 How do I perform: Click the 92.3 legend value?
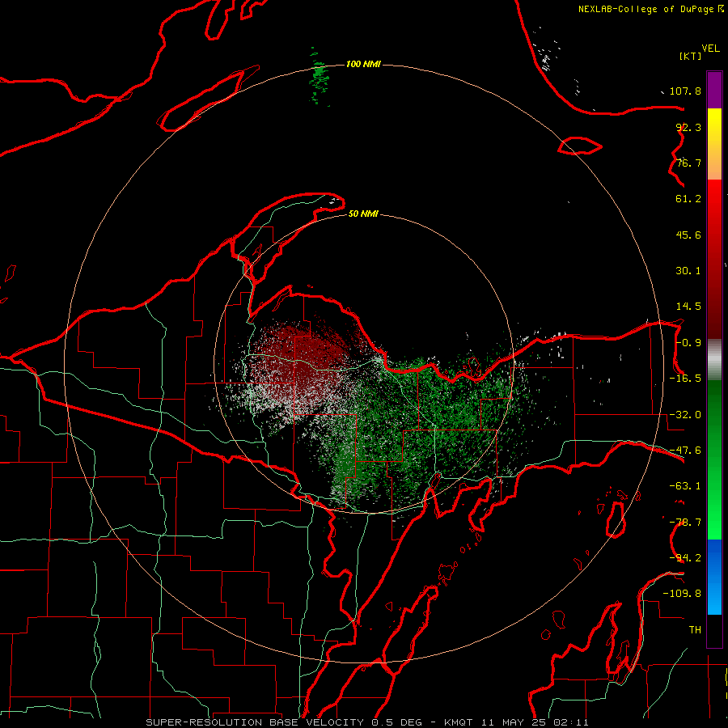pos(688,127)
